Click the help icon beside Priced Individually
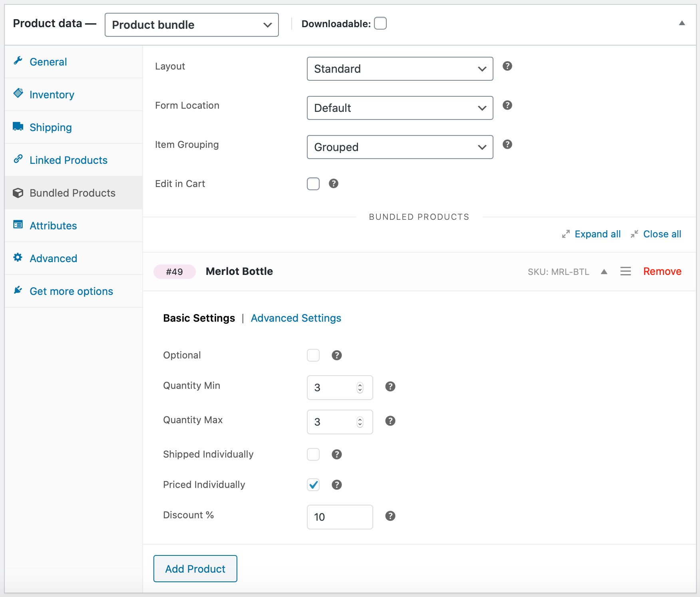This screenshot has width=700, height=597. tap(336, 485)
